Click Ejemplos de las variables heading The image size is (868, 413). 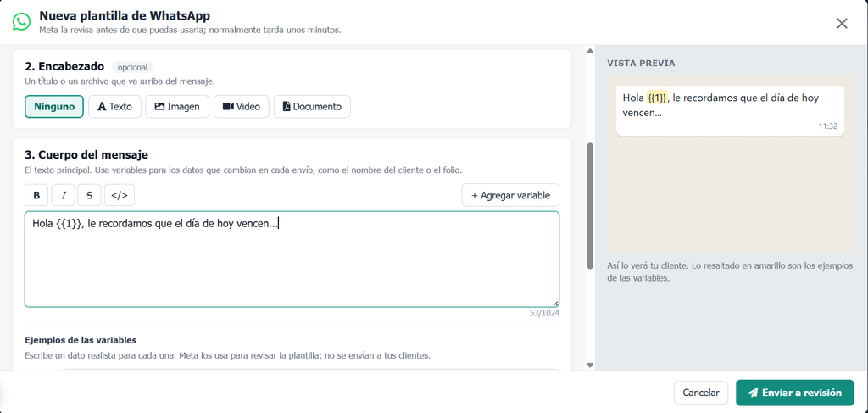click(81, 340)
